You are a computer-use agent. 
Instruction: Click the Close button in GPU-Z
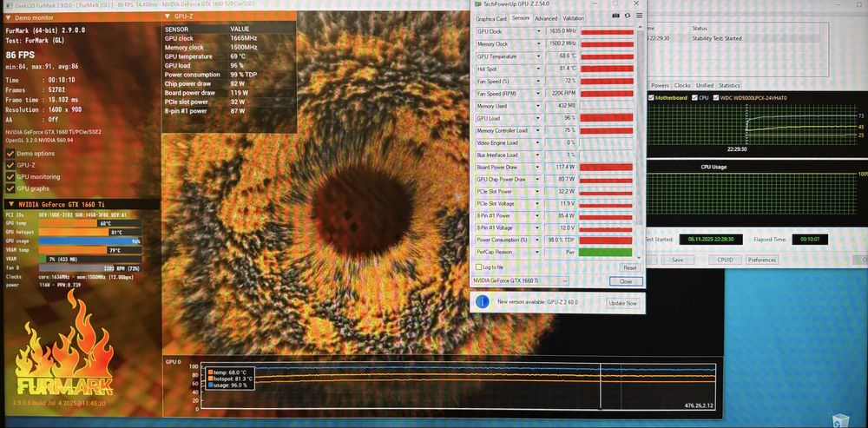pos(626,281)
